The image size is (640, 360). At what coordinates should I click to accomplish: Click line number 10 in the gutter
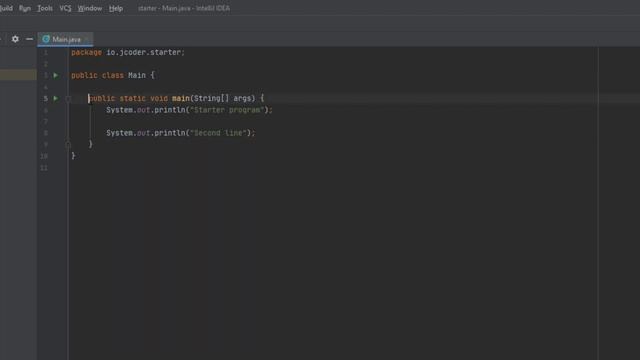pyautogui.click(x=44, y=156)
